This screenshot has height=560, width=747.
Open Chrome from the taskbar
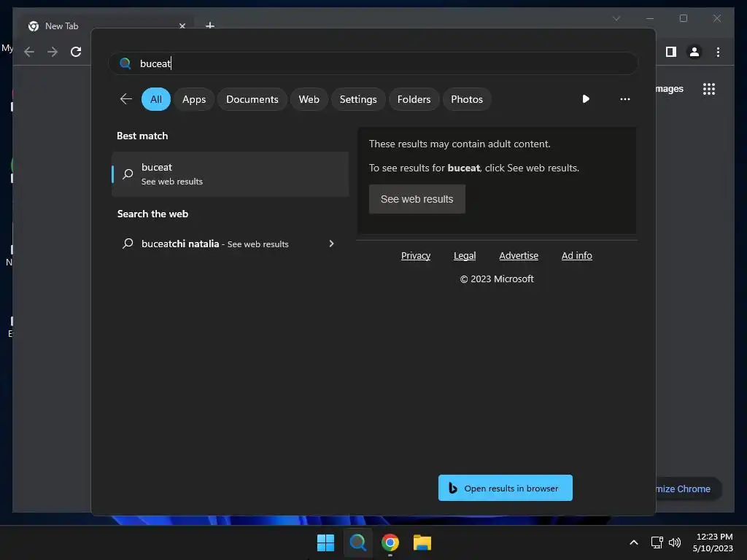pyautogui.click(x=390, y=542)
